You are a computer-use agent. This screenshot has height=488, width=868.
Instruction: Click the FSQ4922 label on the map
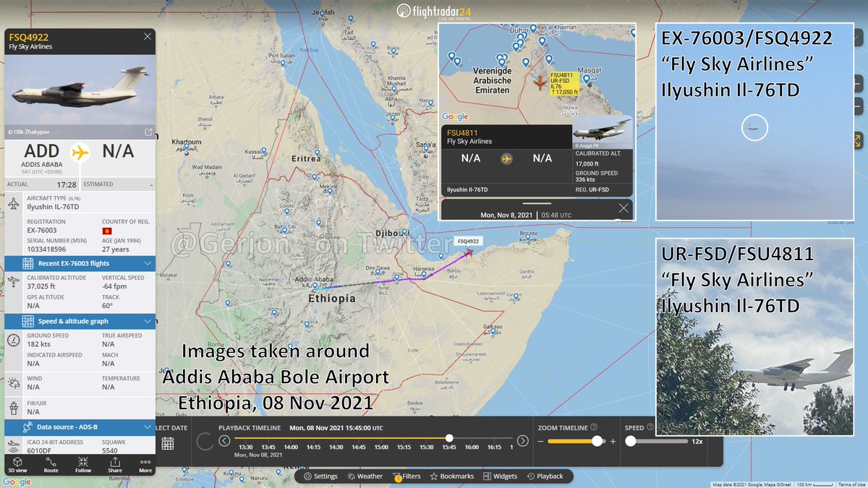coord(469,241)
